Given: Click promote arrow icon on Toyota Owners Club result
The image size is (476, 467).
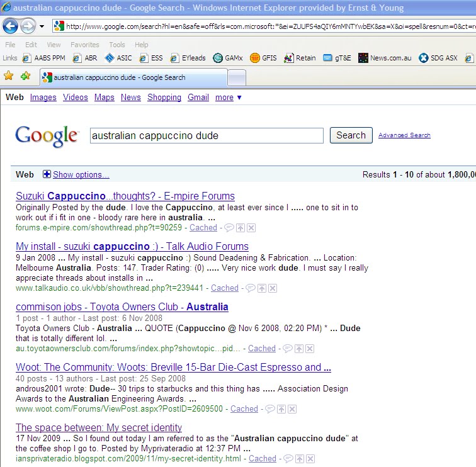Looking at the screenshot, I should [x=299, y=349].
